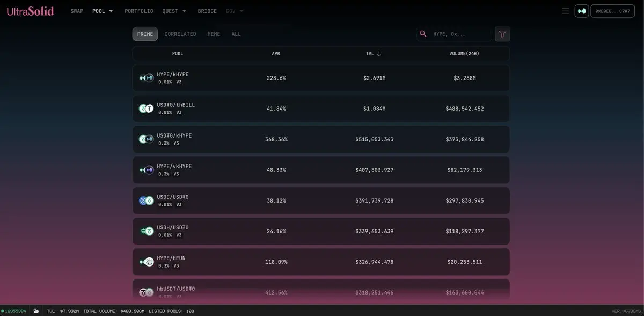Click the $82,179.313 volume value
The height and width of the screenshot is (316, 644).
coord(465,170)
